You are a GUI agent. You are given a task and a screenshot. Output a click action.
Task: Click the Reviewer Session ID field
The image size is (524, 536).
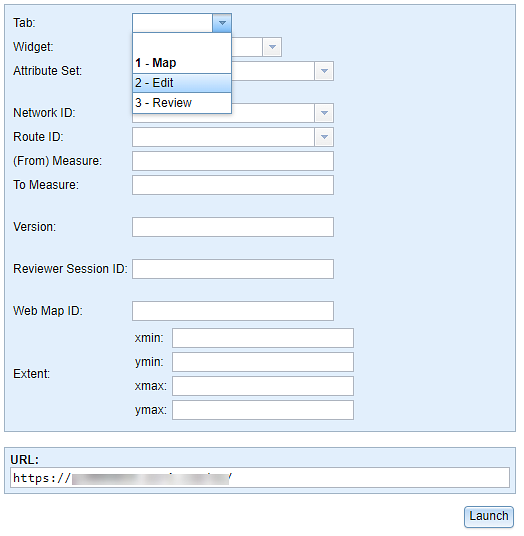point(233,269)
